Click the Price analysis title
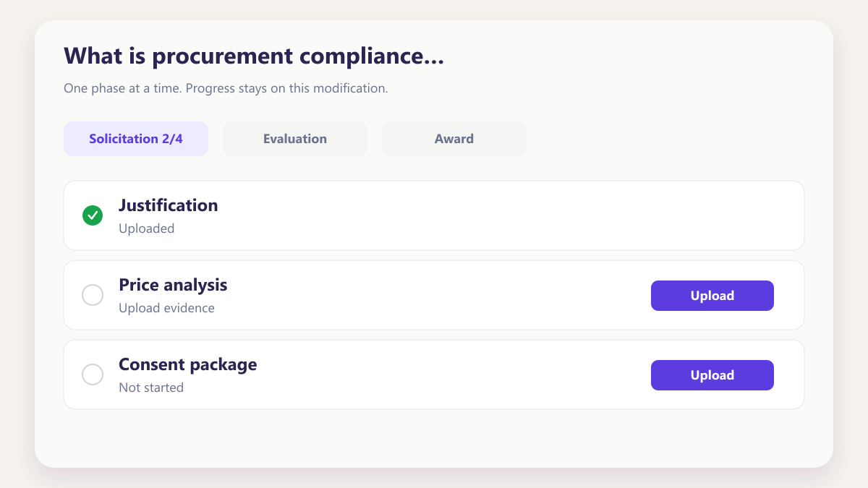This screenshot has height=488, width=868. pyautogui.click(x=173, y=285)
